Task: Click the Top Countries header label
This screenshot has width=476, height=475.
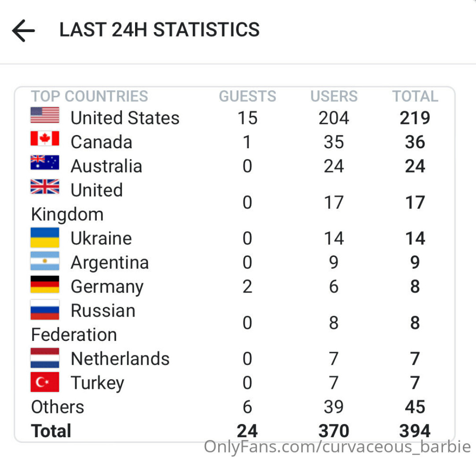Action: point(89,96)
